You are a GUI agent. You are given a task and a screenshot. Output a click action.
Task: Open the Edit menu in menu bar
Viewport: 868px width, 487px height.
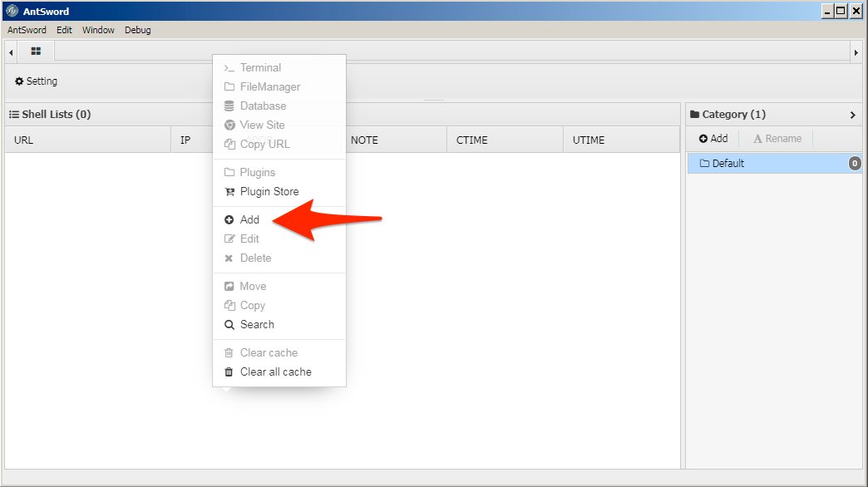coord(64,30)
